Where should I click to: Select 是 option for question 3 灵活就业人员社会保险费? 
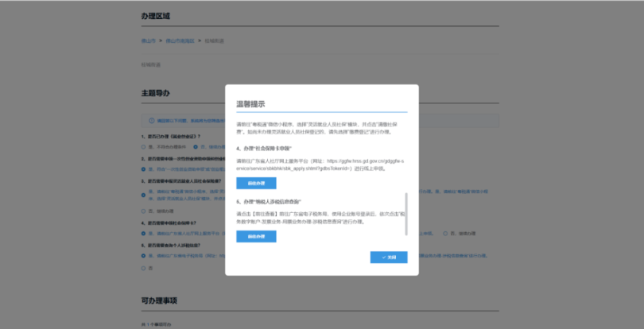(x=143, y=195)
